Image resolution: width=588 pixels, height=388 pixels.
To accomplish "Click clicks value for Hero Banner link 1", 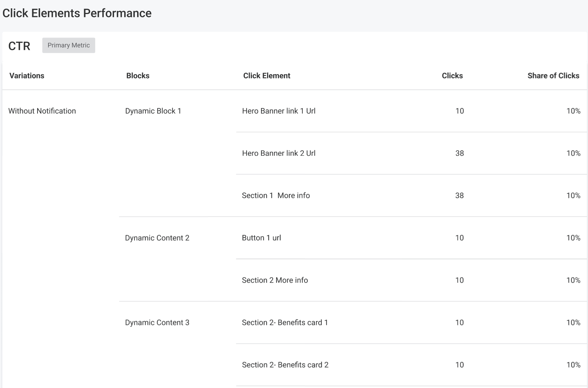I will [x=460, y=111].
